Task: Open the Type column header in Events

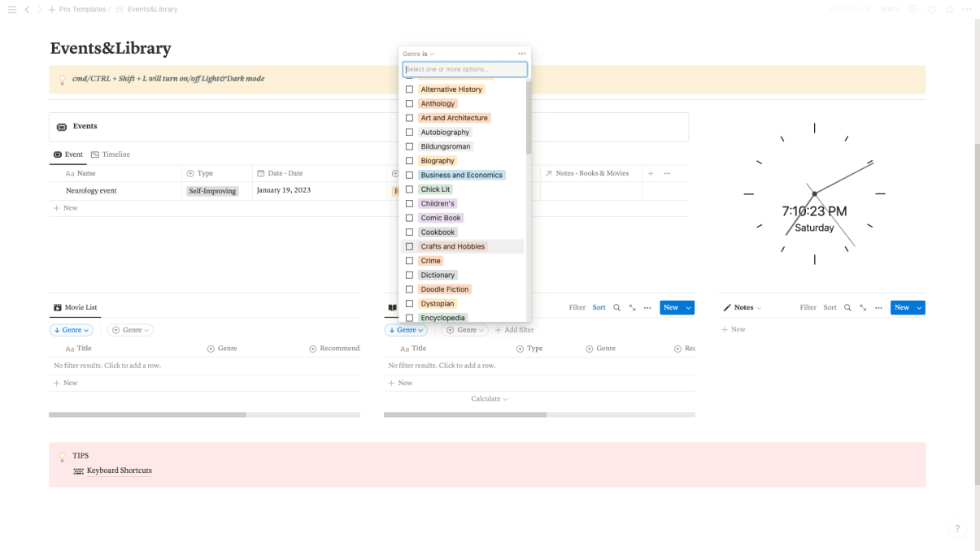Action: click(216, 173)
